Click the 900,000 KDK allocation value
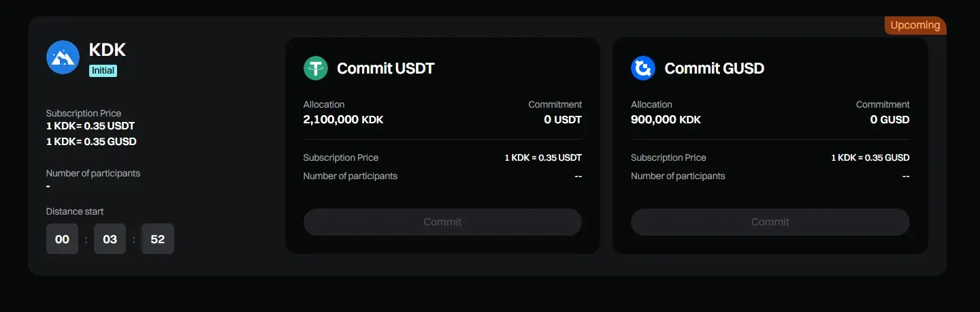980x312 pixels. (x=666, y=120)
